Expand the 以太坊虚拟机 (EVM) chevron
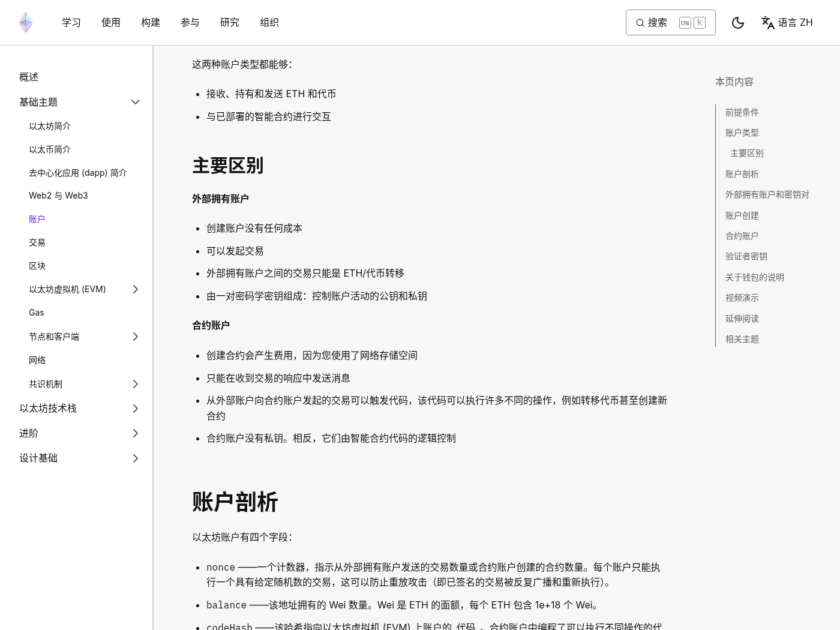 [x=136, y=289]
